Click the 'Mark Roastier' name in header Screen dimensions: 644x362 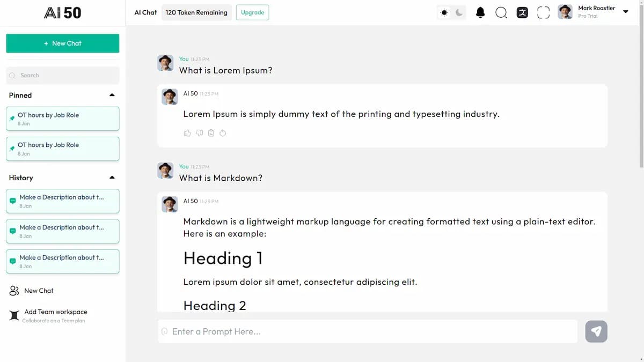coord(596,8)
